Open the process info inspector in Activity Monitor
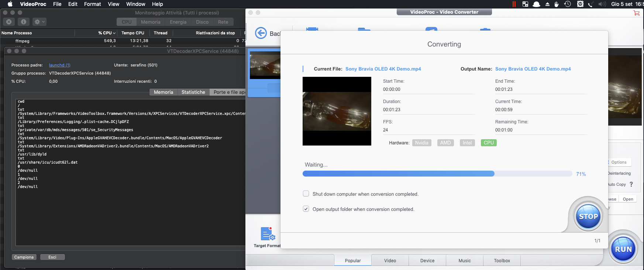644x270 pixels. pos(24,22)
